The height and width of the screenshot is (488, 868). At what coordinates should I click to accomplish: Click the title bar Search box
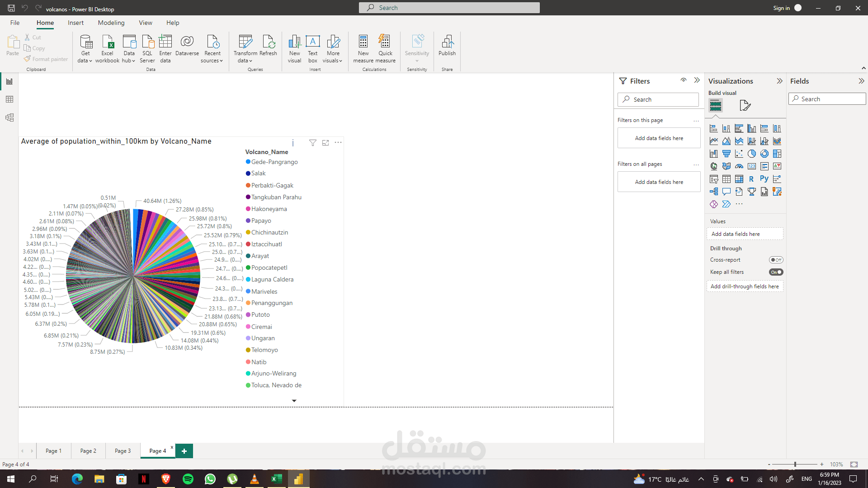pyautogui.click(x=449, y=8)
